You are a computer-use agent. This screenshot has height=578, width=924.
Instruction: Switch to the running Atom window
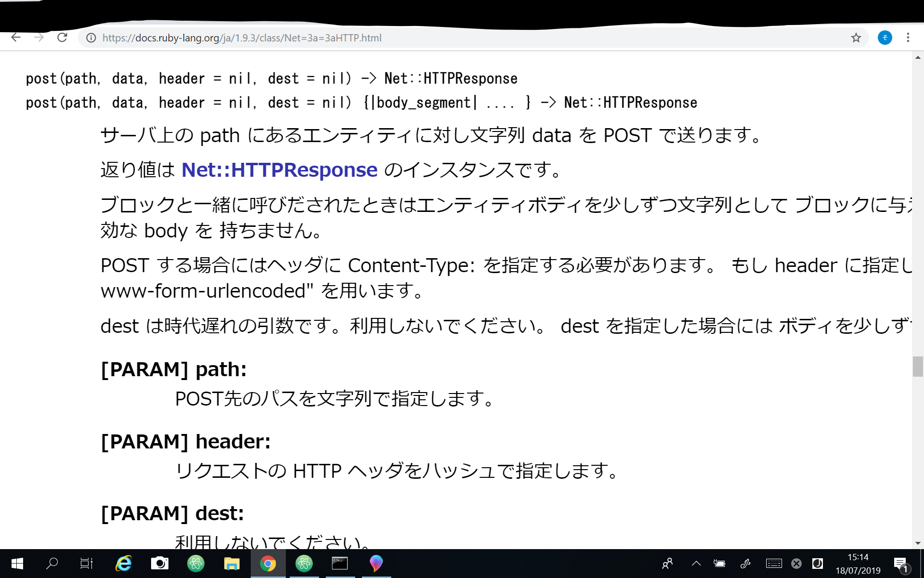pos(304,563)
